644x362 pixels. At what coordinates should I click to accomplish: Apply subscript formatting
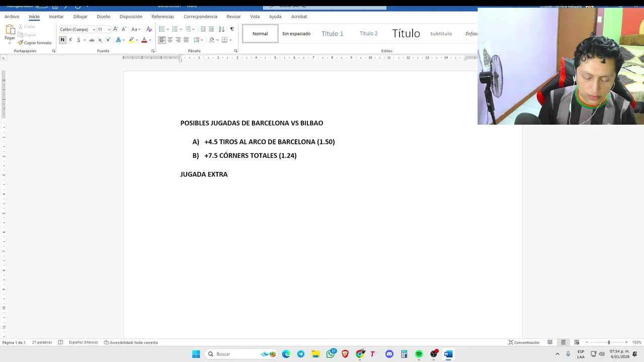point(100,40)
